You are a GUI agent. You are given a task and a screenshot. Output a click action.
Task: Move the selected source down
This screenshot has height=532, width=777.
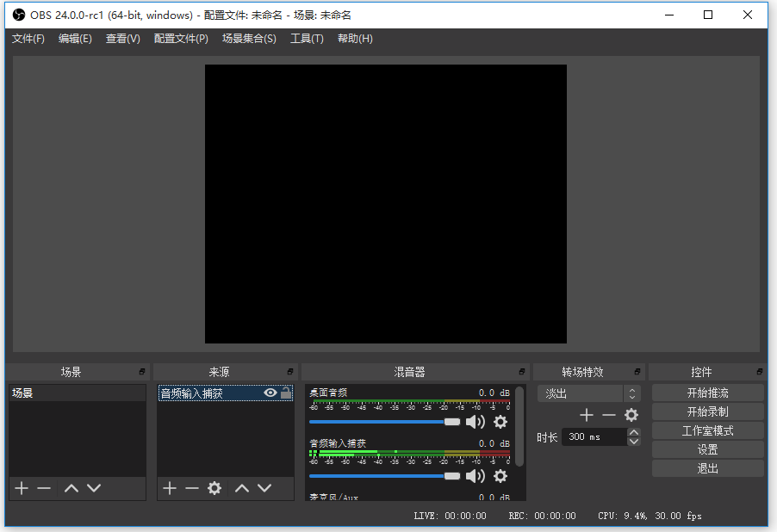[x=264, y=488]
